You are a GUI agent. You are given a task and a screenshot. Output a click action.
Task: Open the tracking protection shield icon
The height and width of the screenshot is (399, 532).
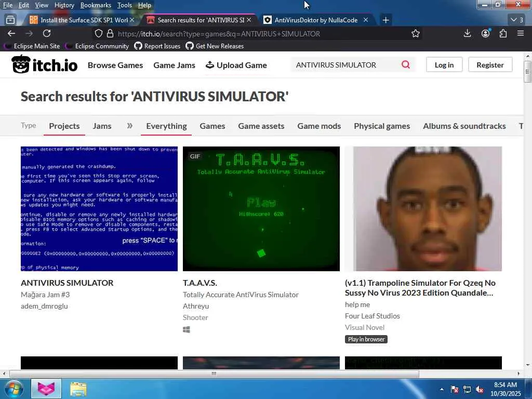pos(98,33)
